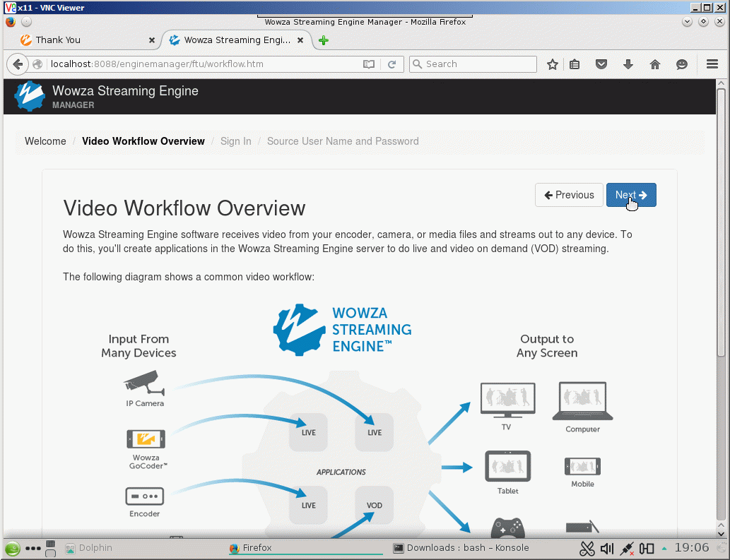
Task: Click the Wowza Streaming Engine diagram logo
Action: tap(342, 329)
